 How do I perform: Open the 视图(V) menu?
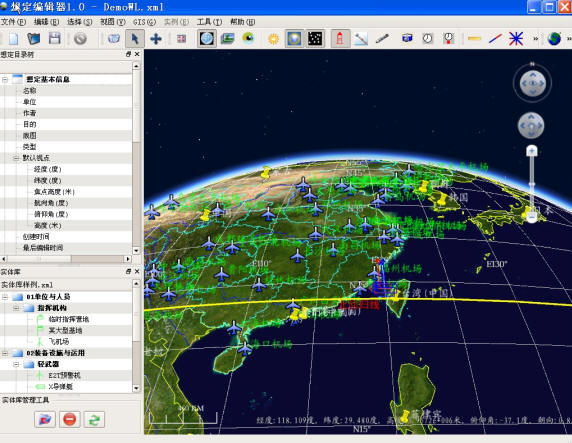[113, 22]
